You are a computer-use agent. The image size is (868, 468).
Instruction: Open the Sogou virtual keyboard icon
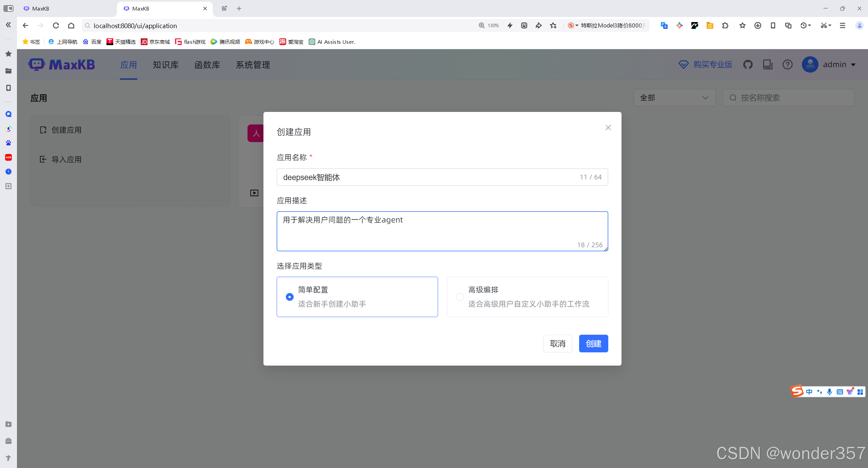pyautogui.click(x=840, y=392)
